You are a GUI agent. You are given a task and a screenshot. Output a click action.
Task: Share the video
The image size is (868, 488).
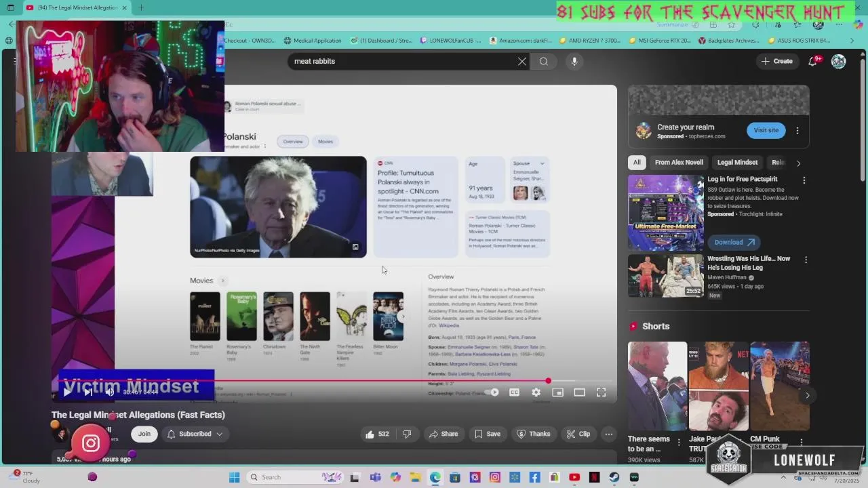coord(442,434)
